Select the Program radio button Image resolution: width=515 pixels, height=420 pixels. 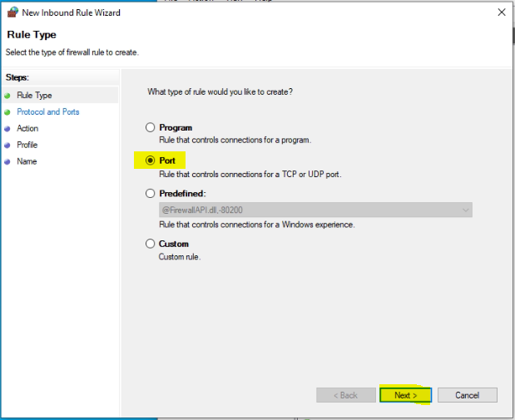(150, 127)
